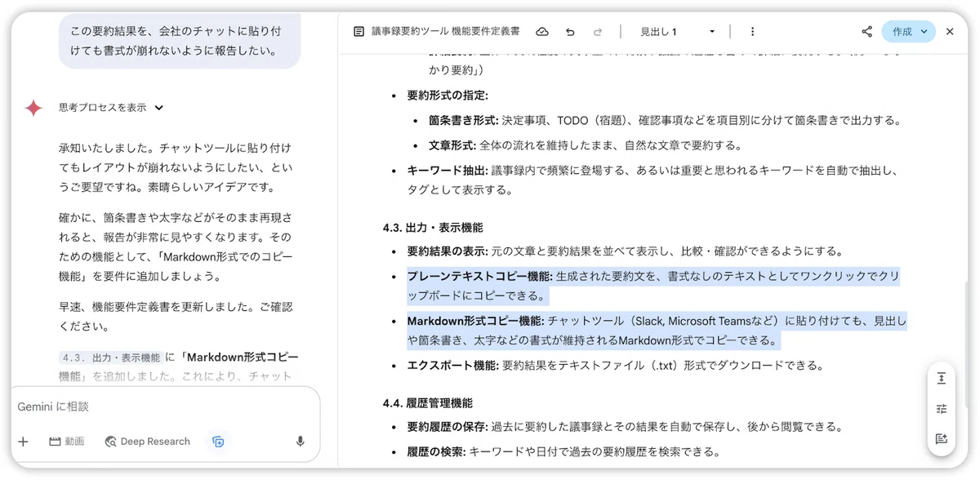
Task: Toggle the Canvas icon in prompt bar
Action: point(218,442)
